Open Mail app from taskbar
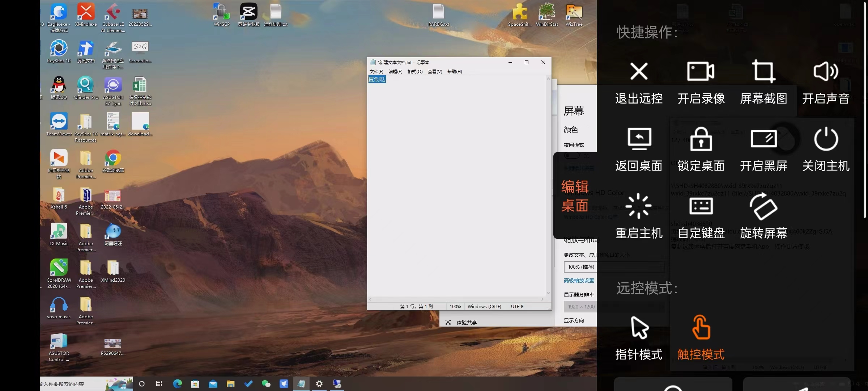 [x=213, y=384]
